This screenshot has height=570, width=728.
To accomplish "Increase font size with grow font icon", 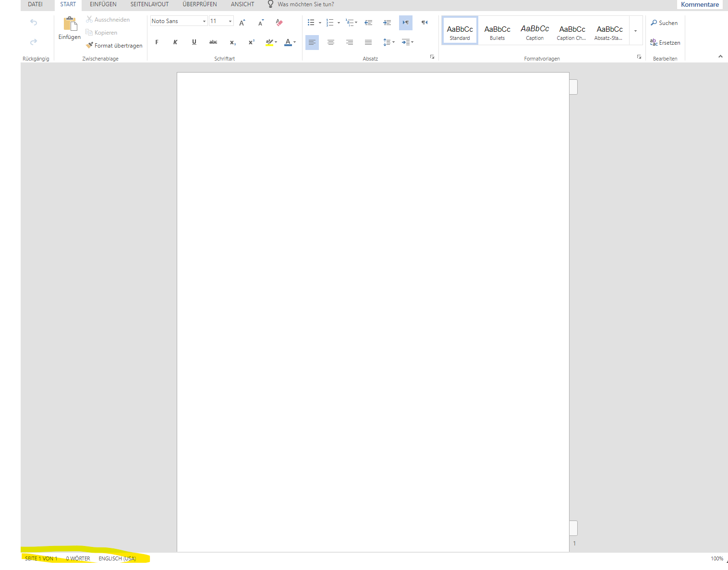I will tap(242, 23).
